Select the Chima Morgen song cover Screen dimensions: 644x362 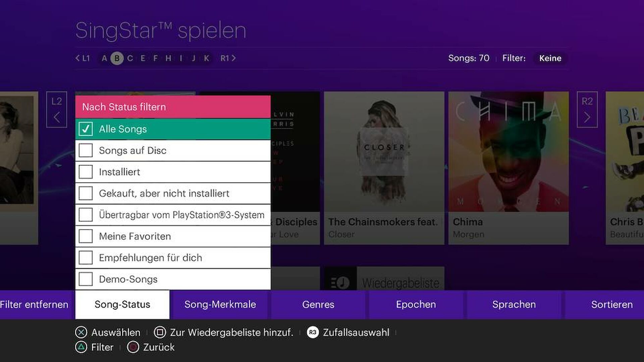[508, 152]
